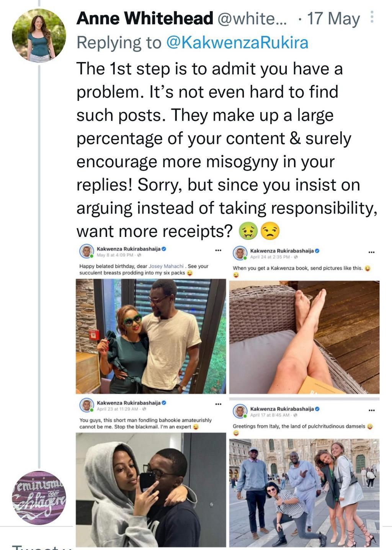Expand the ••• menu on the April 24 post
This screenshot has width=392, height=550.
coord(371,251)
